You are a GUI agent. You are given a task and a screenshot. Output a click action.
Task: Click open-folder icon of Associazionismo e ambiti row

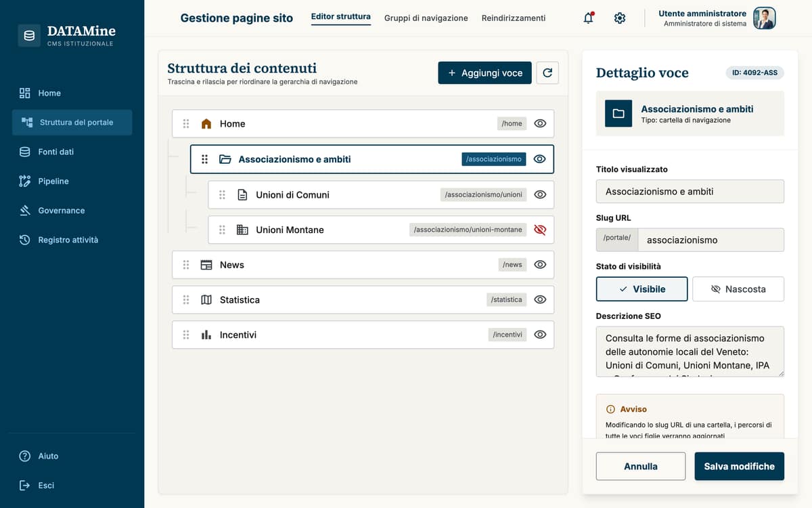pos(225,159)
